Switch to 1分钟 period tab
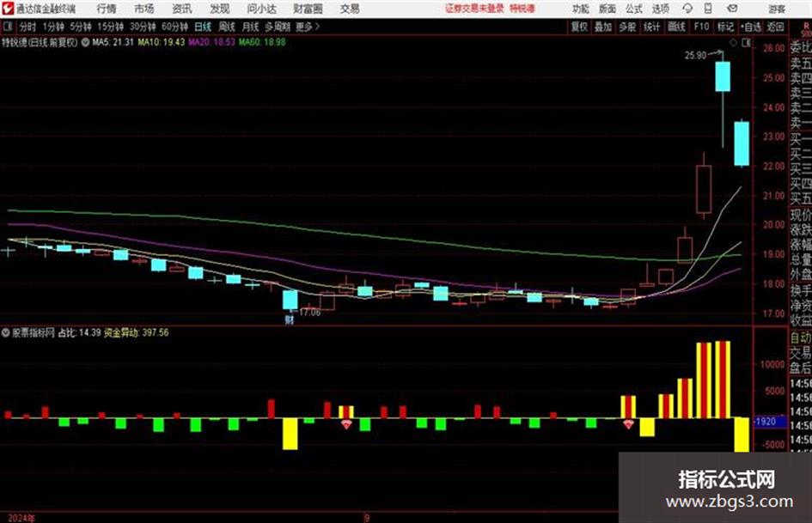This screenshot has width=812, height=523. pos(52,27)
